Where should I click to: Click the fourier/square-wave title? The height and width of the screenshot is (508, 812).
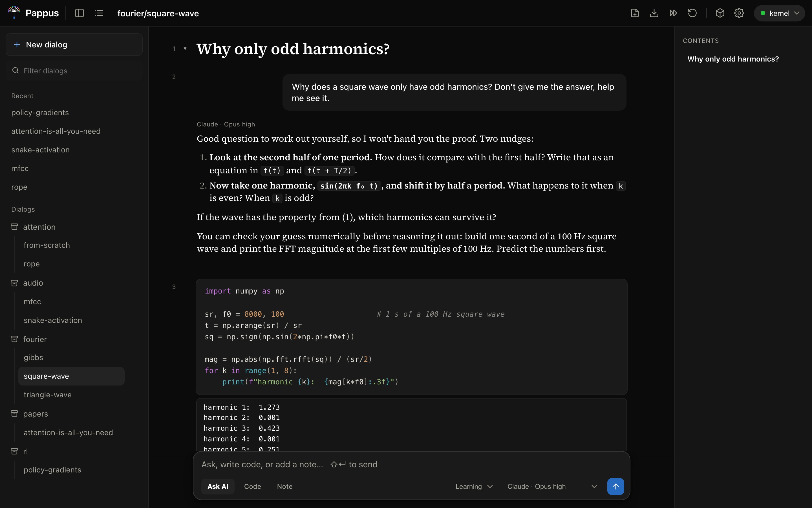tap(158, 14)
